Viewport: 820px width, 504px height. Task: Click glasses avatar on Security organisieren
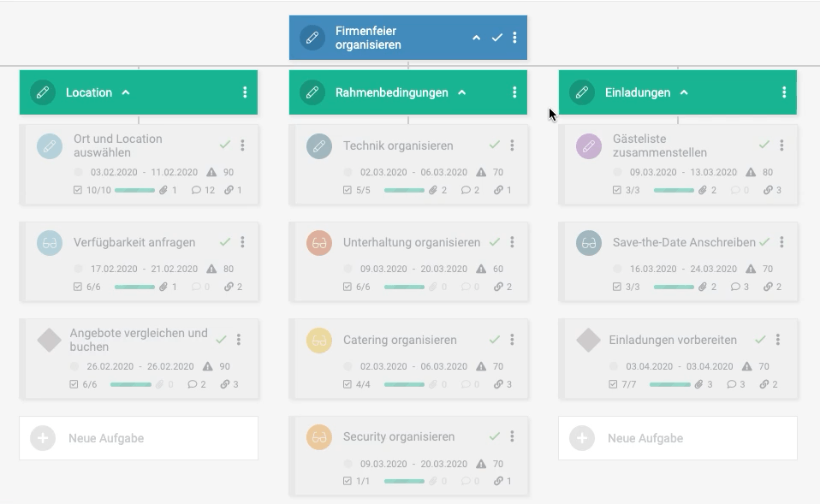tap(319, 437)
